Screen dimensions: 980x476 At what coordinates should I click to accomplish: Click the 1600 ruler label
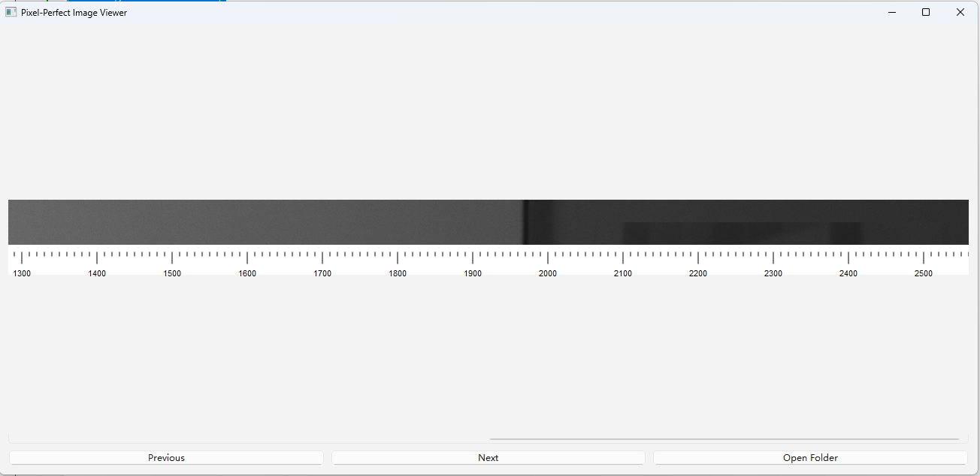[247, 273]
